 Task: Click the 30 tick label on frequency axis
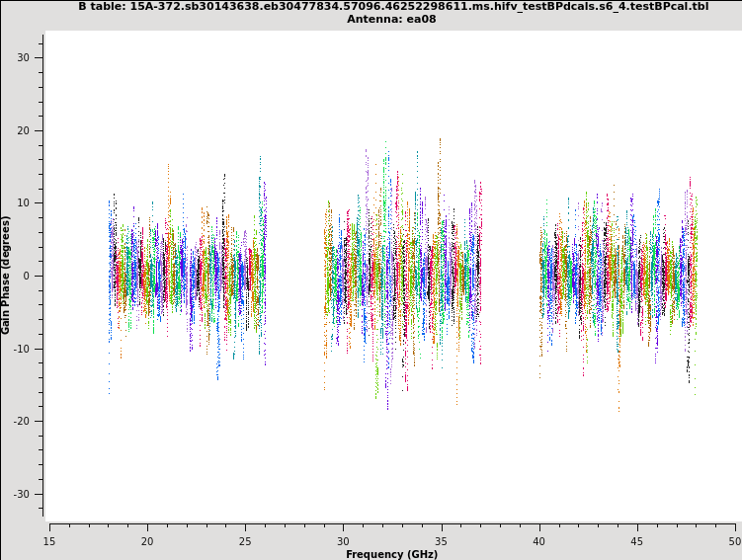pyautogui.click(x=343, y=541)
